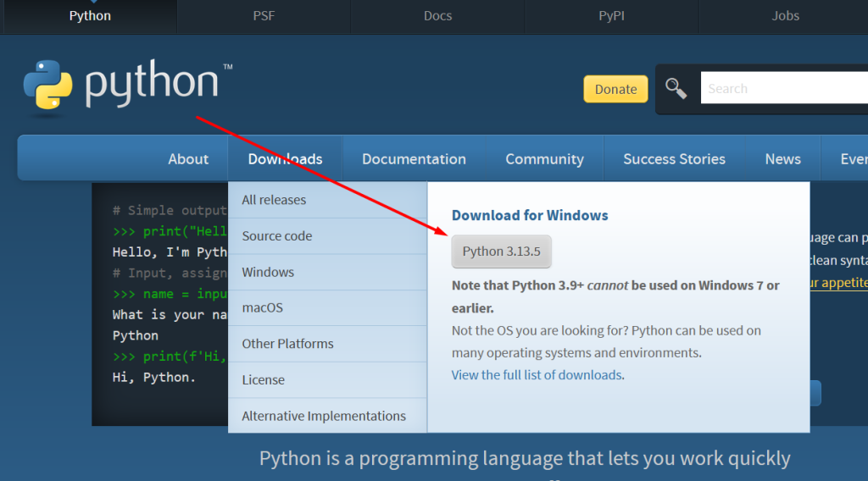Image resolution: width=868 pixels, height=481 pixels.
Task: Click the Windows 7 compatibility note text
Action: (x=615, y=297)
